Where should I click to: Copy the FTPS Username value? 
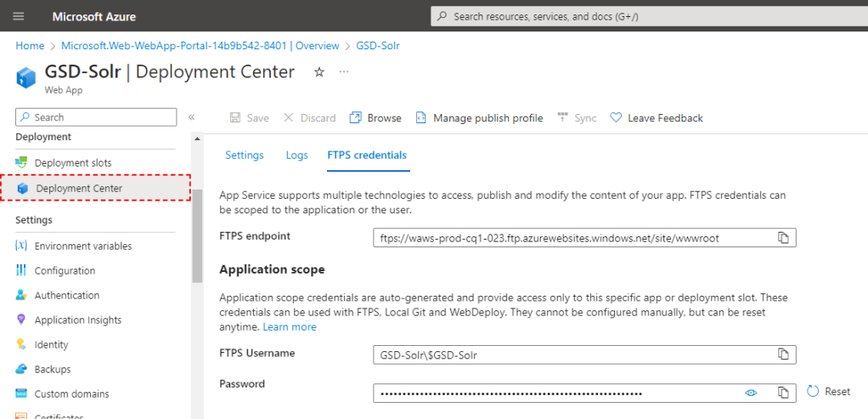point(783,354)
